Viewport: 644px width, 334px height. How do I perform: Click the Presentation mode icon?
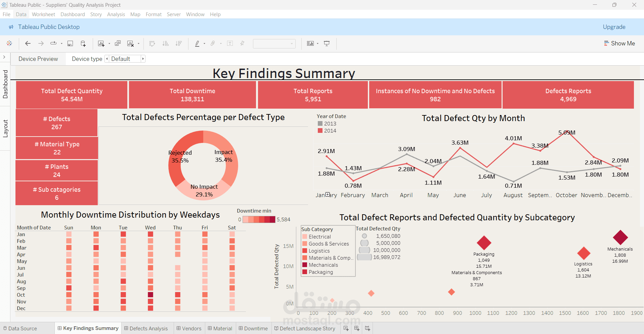327,43
